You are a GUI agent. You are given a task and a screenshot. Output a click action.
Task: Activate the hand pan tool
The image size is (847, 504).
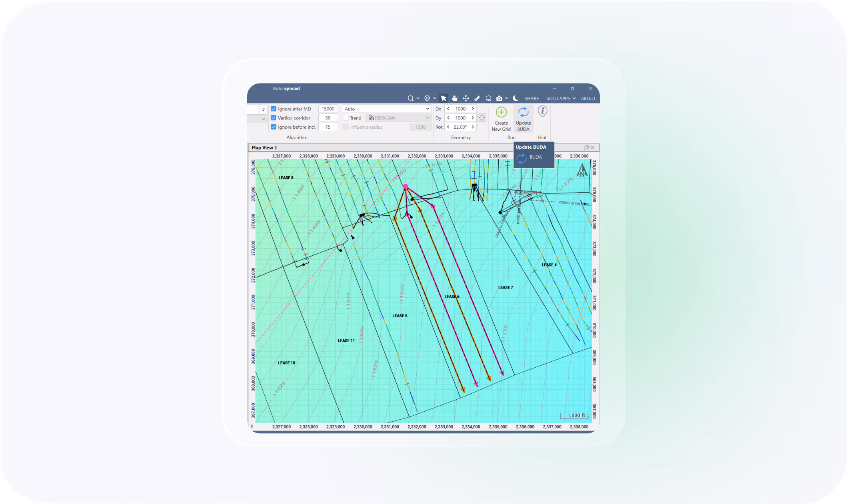coord(455,98)
